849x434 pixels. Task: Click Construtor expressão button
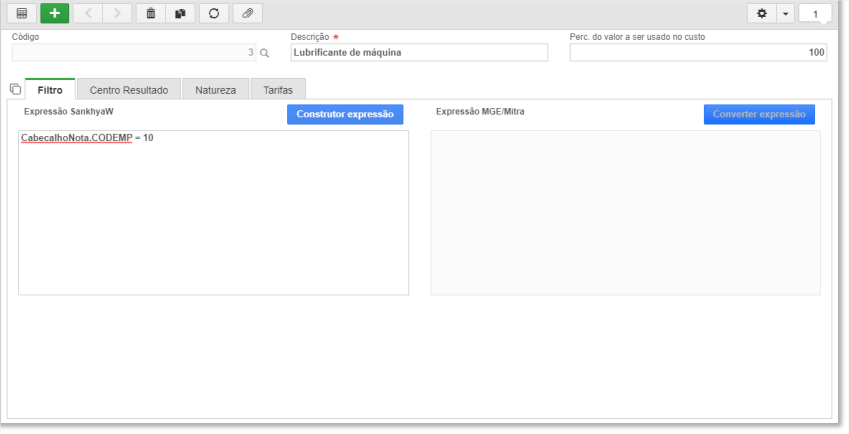345,114
